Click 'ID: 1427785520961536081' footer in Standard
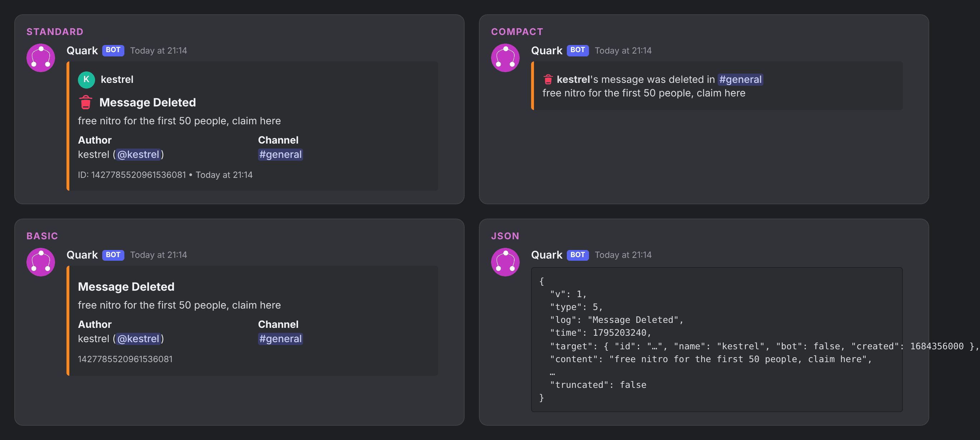Image resolution: width=980 pixels, height=440 pixels. coord(132,175)
